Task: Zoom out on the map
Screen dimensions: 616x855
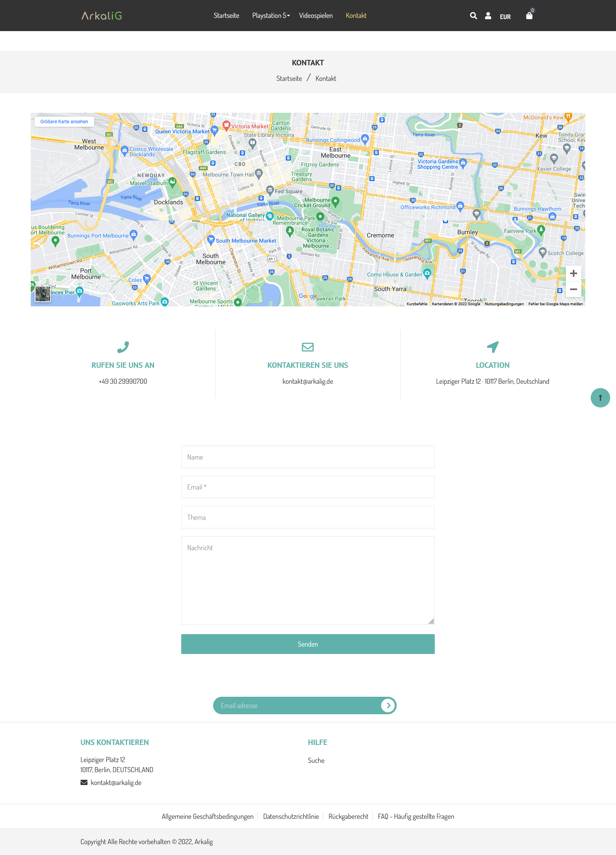Action: tap(574, 289)
